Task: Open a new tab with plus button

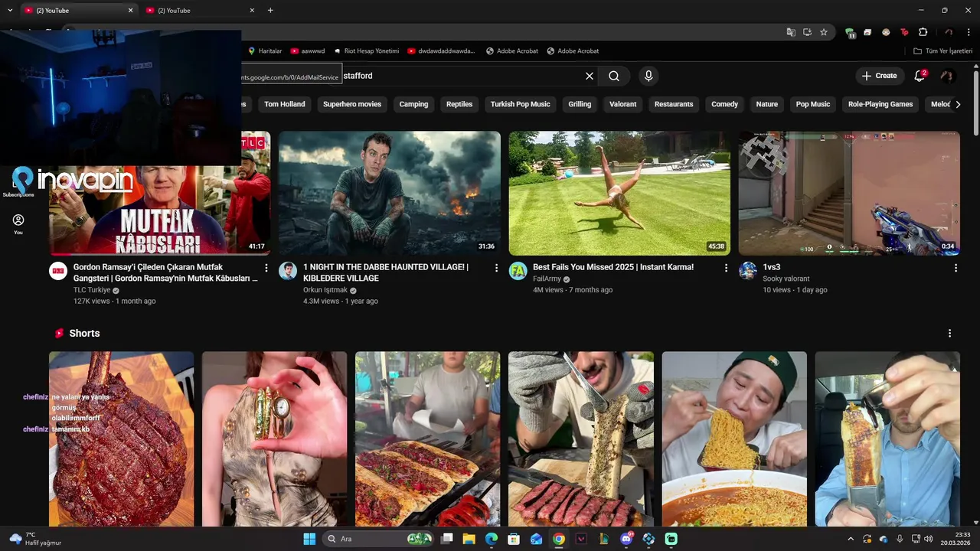Action: pos(270,10)
